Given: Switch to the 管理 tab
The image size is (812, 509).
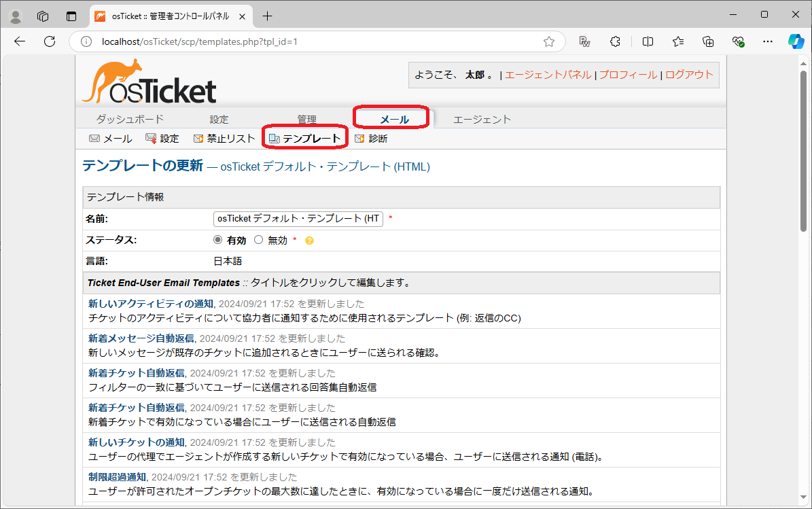Looking at the screenshot, I should click(306, 118).
